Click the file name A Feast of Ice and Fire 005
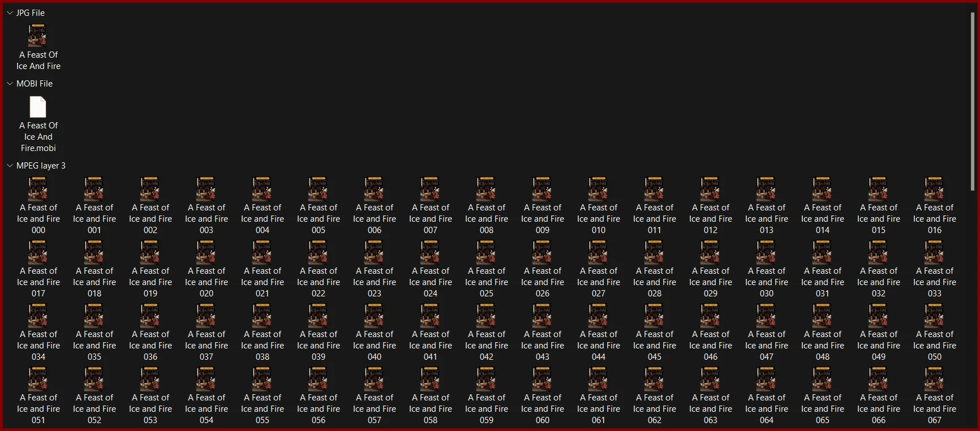The image size is (980, 431). tap(319, 219)
